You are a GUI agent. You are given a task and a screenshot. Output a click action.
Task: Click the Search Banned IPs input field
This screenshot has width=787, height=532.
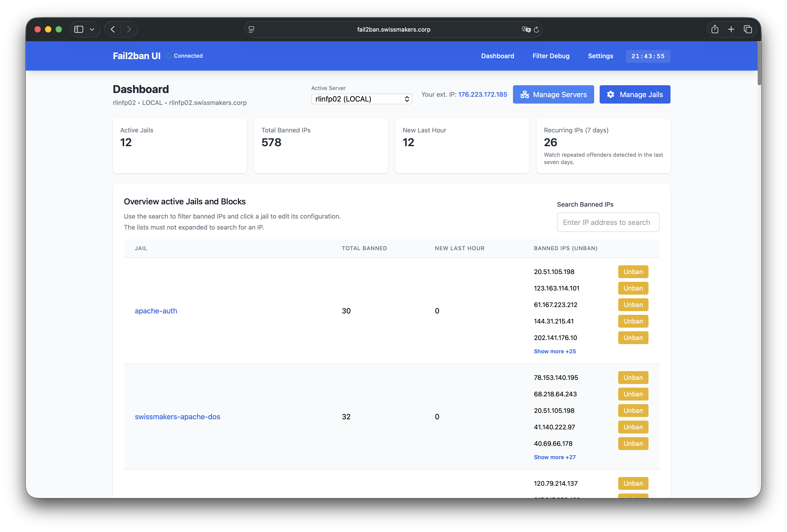click(608, 222)
